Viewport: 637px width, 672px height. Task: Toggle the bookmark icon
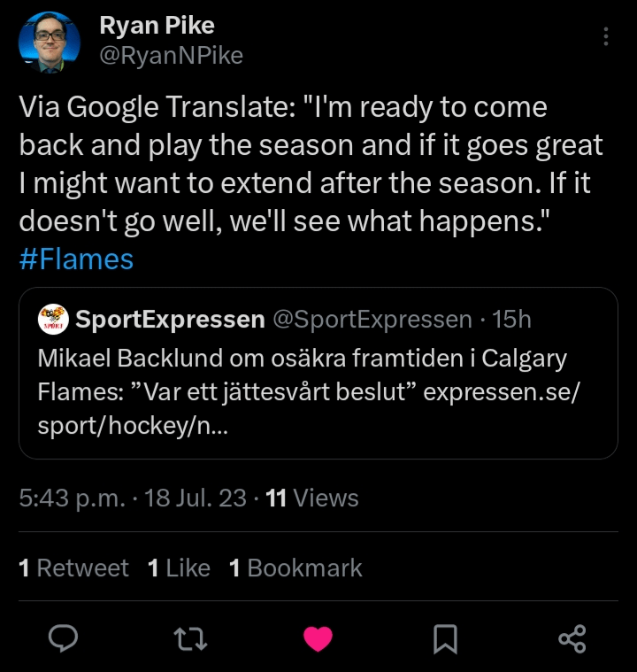[445, 637]
